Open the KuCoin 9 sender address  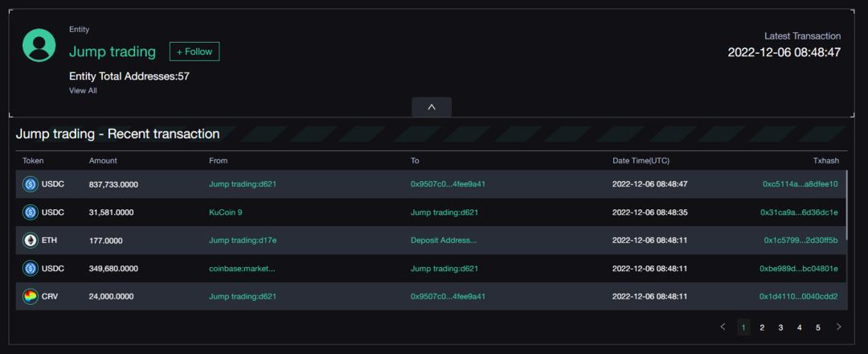(226, 212)
